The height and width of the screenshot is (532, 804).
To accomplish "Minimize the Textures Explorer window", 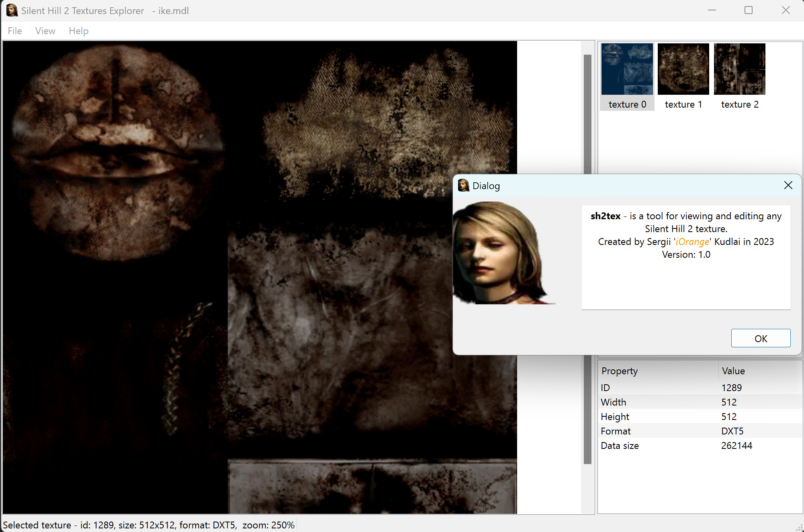I will coord(712,10).
